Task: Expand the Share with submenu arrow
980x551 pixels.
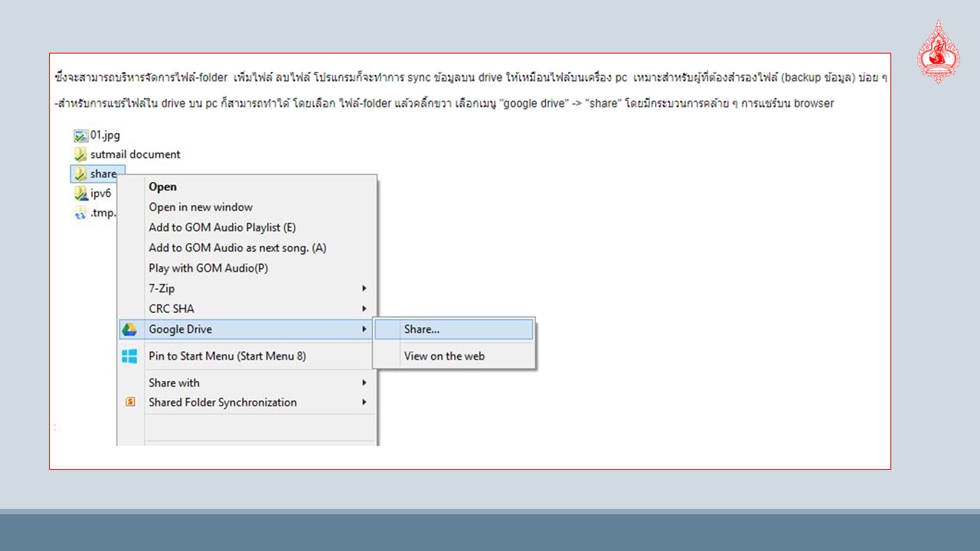Action: [364, 383]
